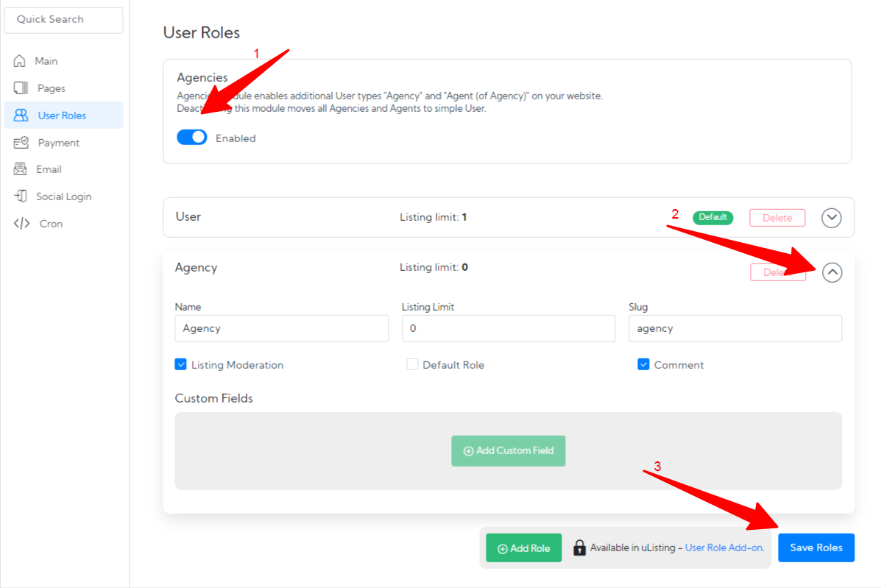Click the Add Role button
This screenshot has height=588, width=881.
pos(523,548)
